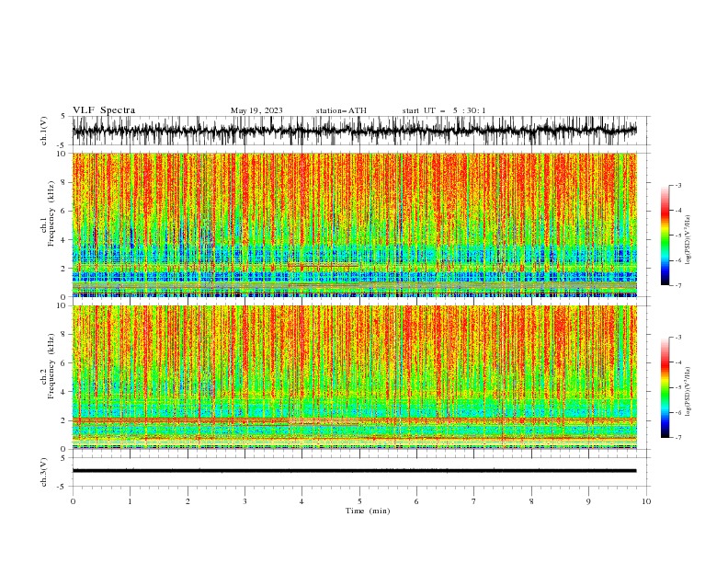
Task: Click the "ch.1(V)" axis label
Action: [44, 131]
